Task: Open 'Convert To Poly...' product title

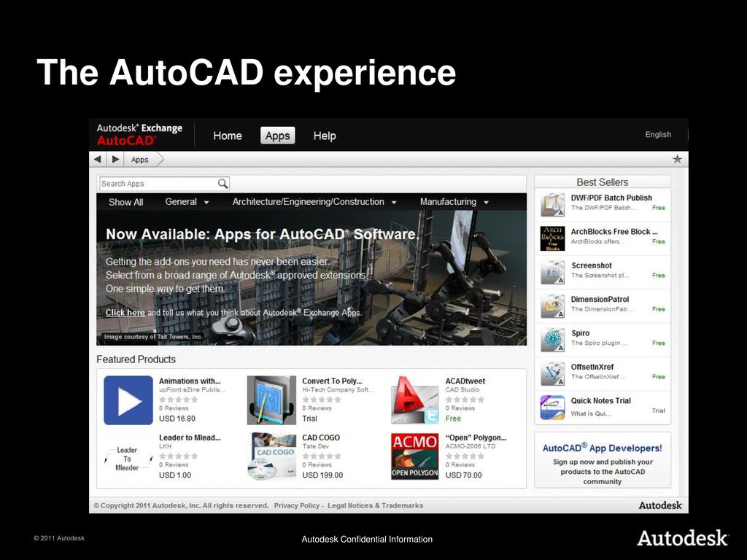Action: tap(332, 381)
